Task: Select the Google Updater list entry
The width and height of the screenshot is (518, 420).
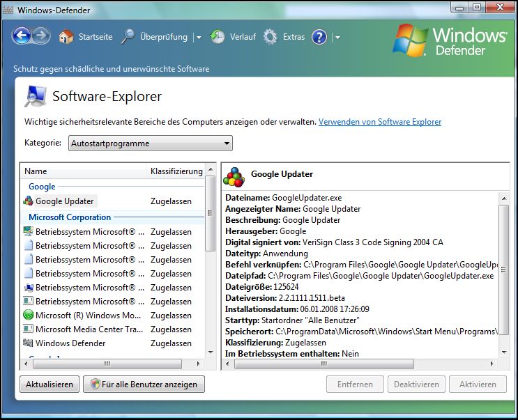Action: click(x=64, y=201)
